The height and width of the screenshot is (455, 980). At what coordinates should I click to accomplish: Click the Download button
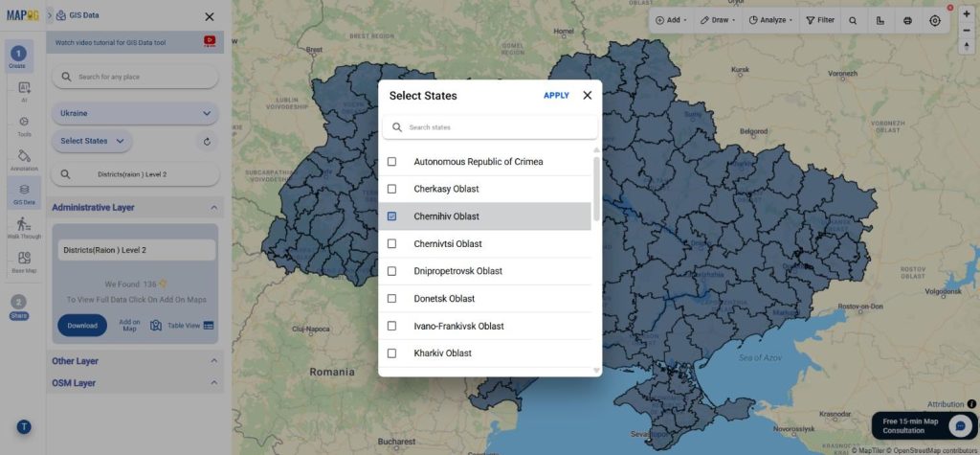pos(82,326)
